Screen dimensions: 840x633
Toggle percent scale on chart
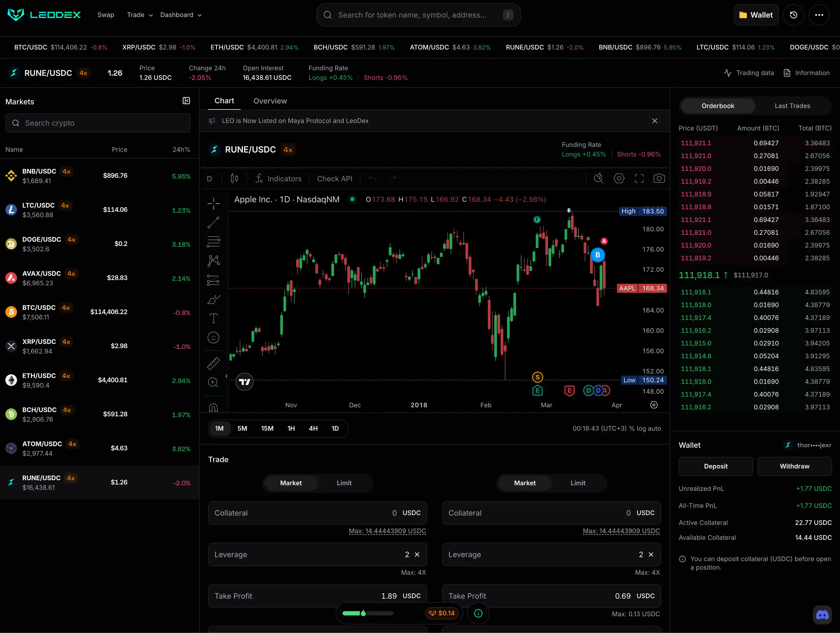pyautogui.click(x=632, y=428)
